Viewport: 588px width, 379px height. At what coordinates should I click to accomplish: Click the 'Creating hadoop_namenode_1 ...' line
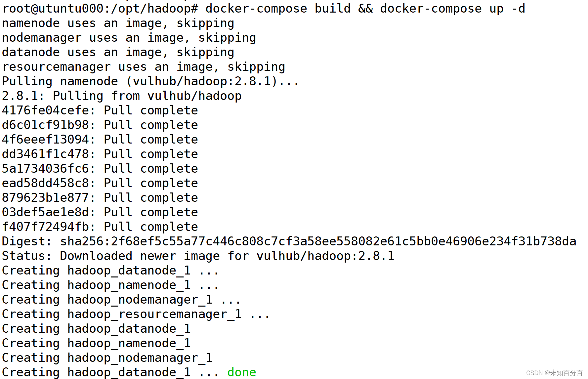(110, 285)
